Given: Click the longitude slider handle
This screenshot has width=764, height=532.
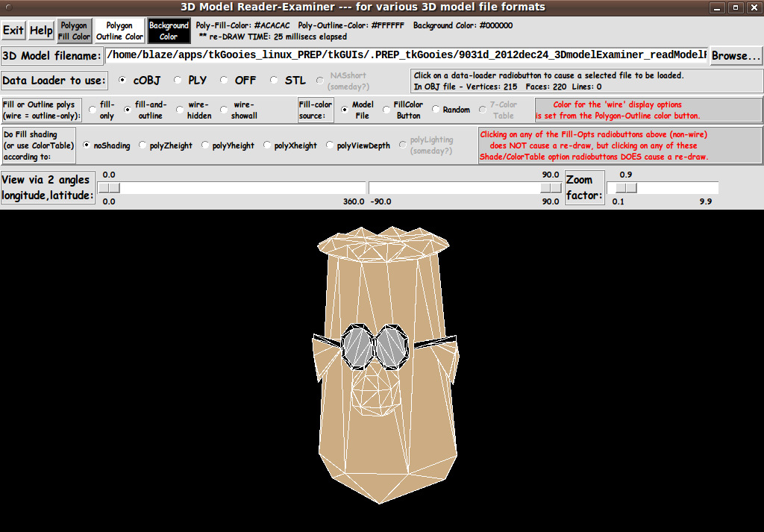Looking at the screenshot, I should (109, 187).
